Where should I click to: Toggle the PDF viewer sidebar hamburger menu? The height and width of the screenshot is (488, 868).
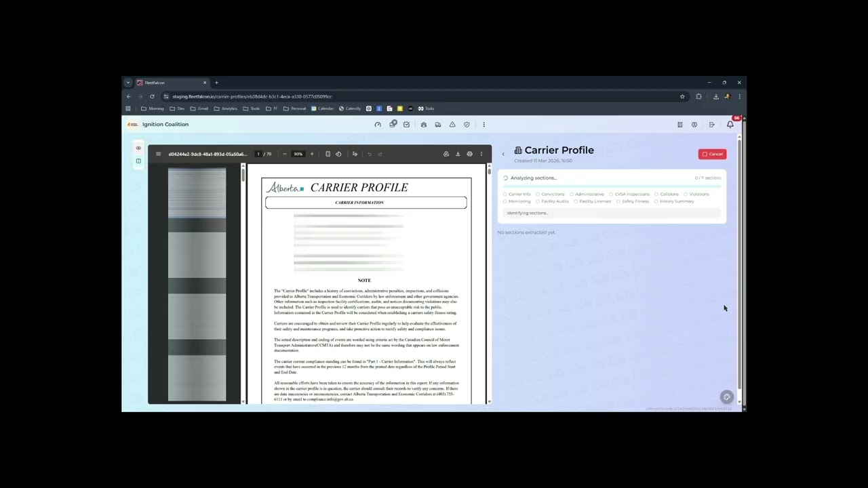coord(158,154)
